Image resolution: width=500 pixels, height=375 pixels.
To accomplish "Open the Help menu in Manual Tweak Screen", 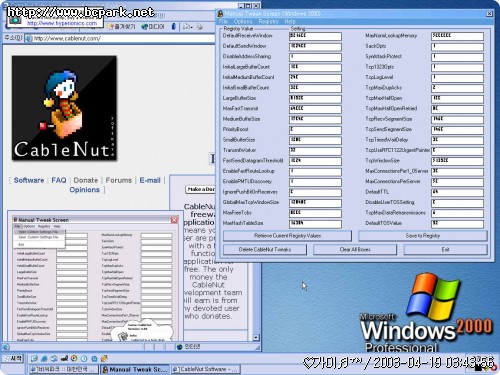I will point(290,21).
